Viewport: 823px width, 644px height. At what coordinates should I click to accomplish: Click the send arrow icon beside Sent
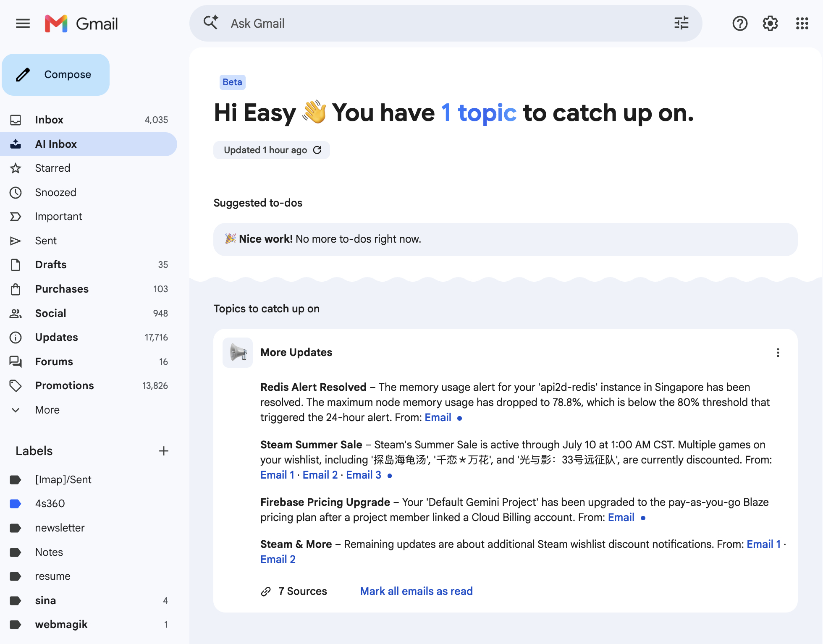(16, 241)
